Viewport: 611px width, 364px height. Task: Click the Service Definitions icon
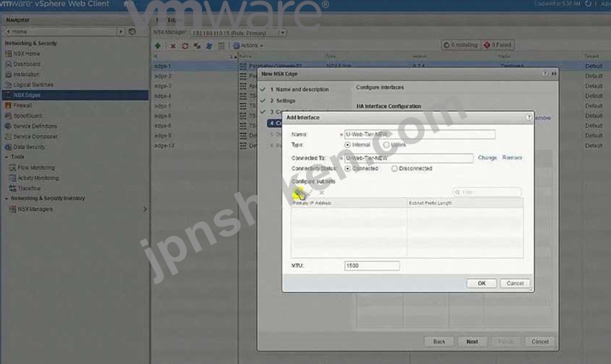[8, 126]
